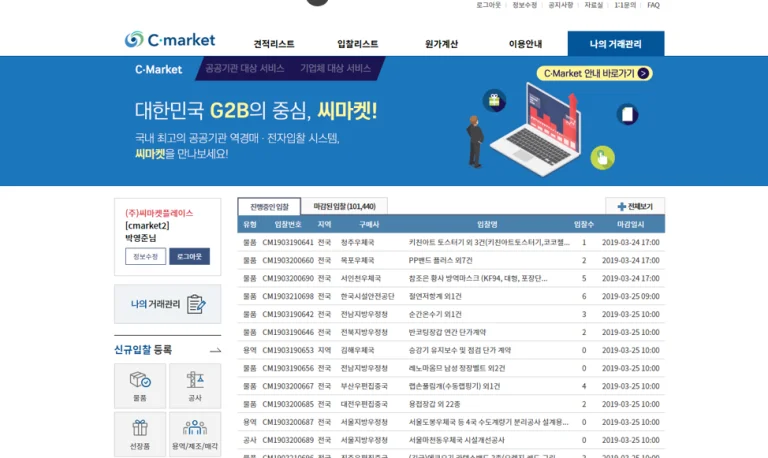
Task: Click the top 정보수정 link
Action: pos(525,5)
